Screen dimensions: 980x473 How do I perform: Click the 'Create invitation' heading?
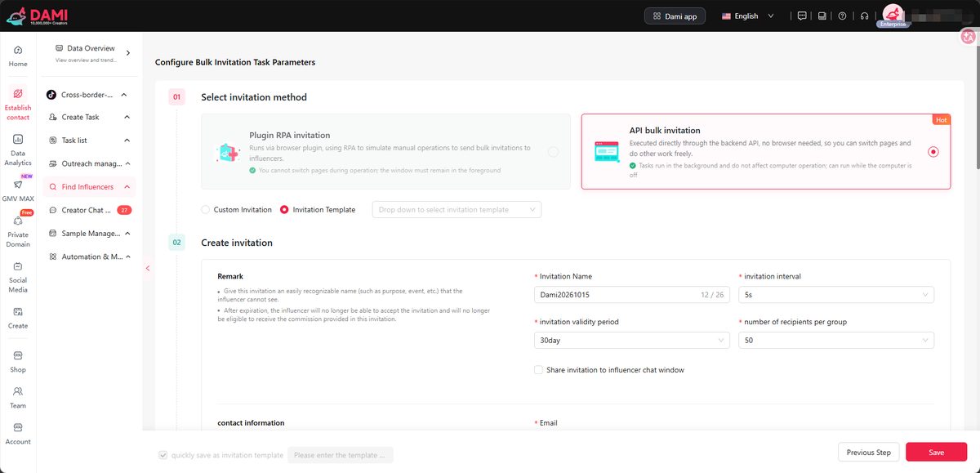tap(237, 243)
